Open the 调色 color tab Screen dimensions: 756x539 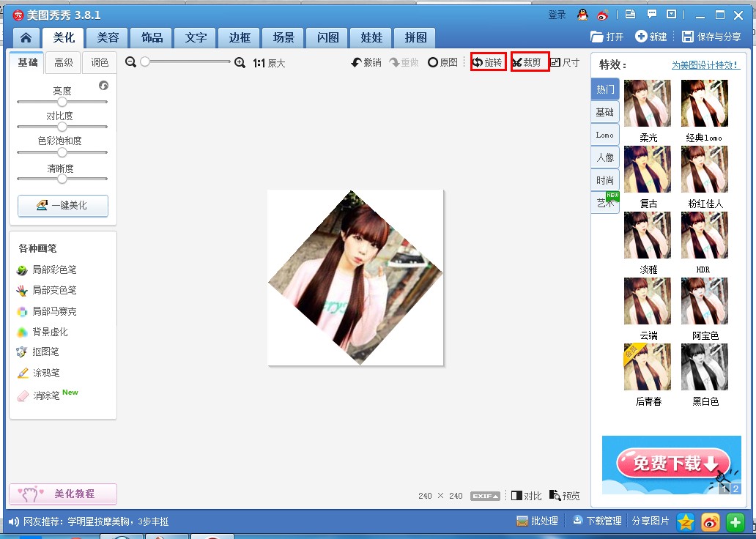tap(100, 63)
